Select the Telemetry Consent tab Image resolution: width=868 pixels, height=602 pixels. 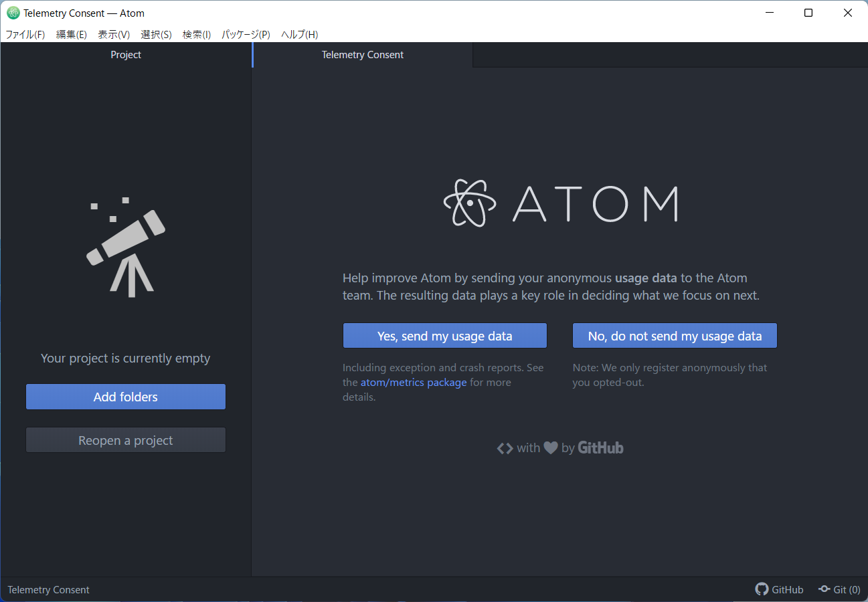click(x=362, y=55)
